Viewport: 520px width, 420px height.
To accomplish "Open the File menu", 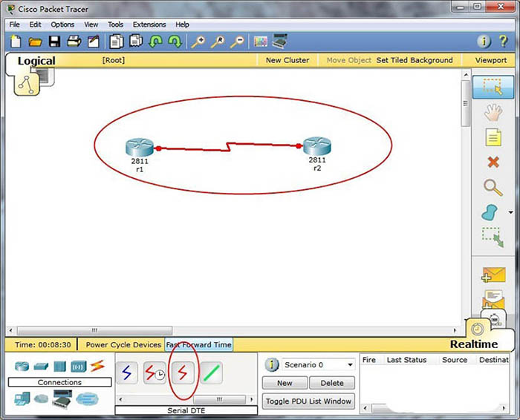I will (14, 24).
